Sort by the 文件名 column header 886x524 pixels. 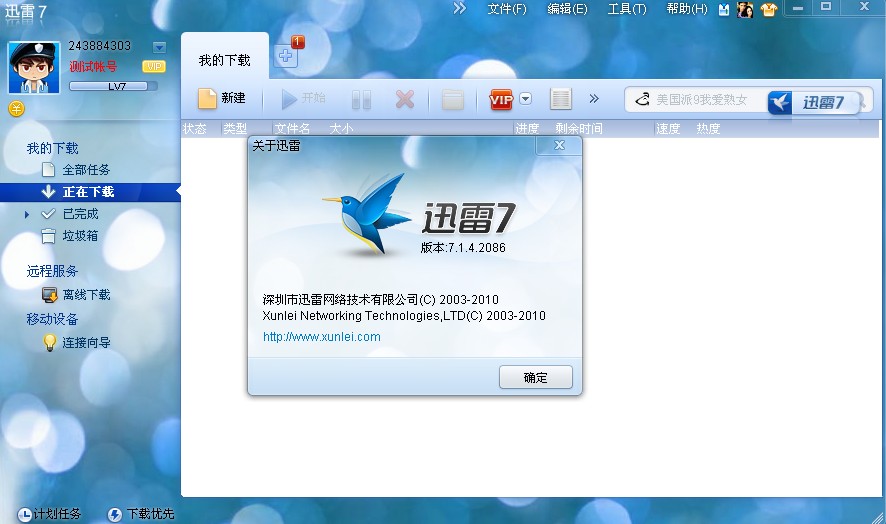[x=292, y=129]
